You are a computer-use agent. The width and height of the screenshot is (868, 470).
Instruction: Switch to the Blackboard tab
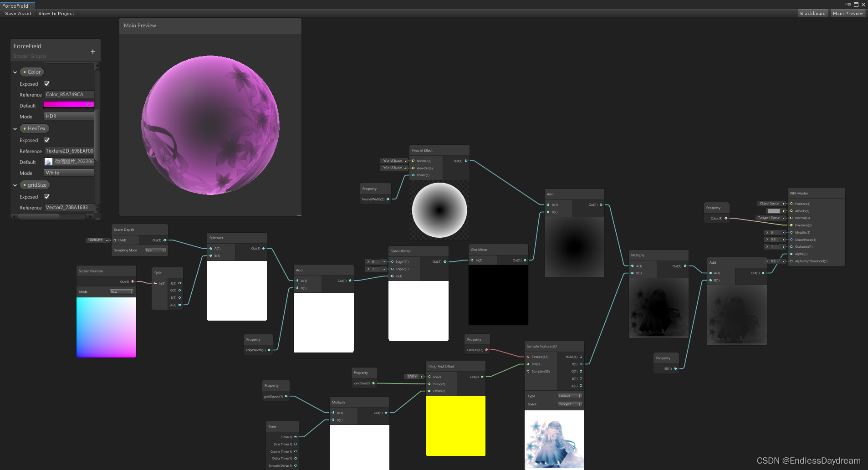pyautogui.click(x=813, y=13)
